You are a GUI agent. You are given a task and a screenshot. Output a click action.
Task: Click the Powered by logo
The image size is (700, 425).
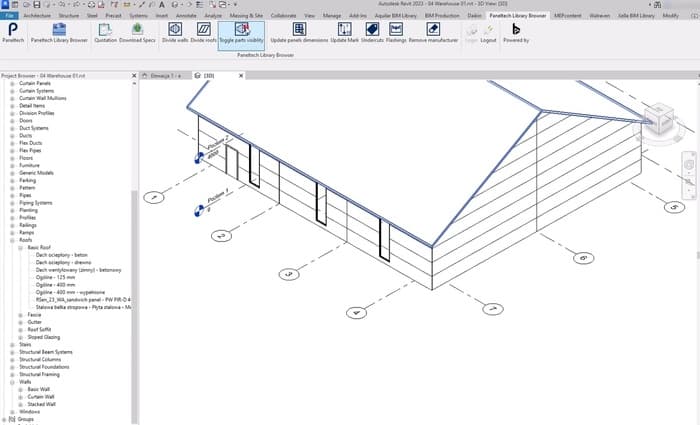[516, 29]
